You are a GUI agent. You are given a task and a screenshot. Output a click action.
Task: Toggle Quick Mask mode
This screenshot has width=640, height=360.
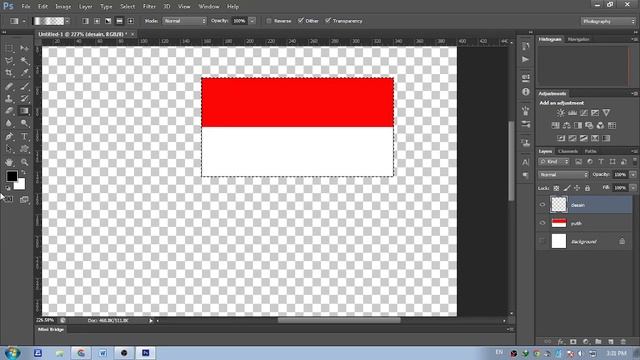pos(9,199)
